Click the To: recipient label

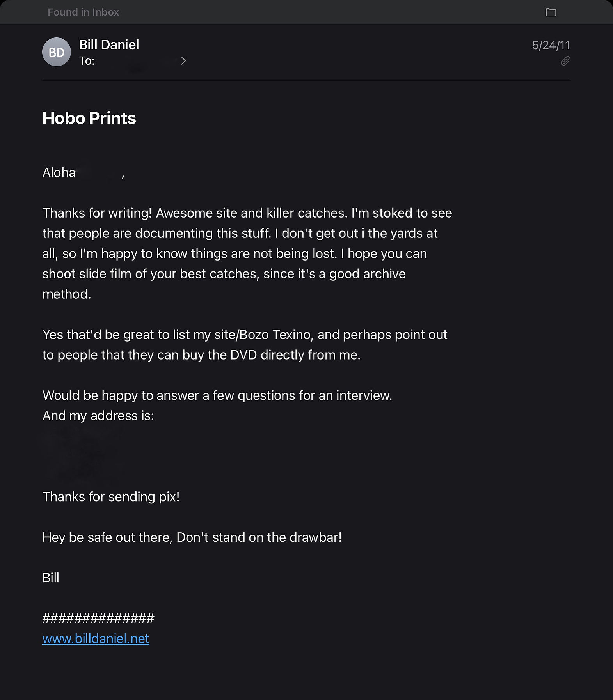(87, 61)
